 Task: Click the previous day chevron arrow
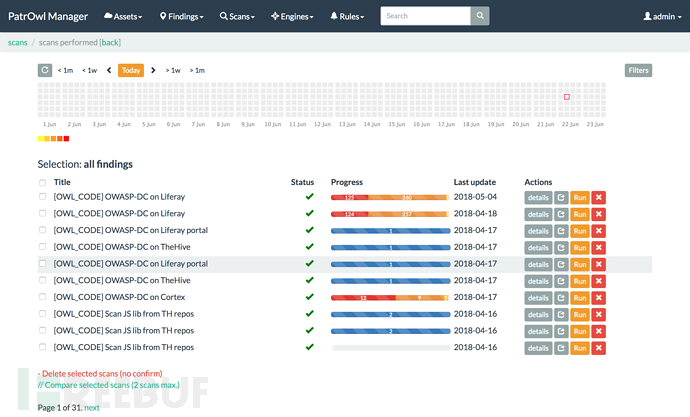pyautogui.click(x=109, y=70)
